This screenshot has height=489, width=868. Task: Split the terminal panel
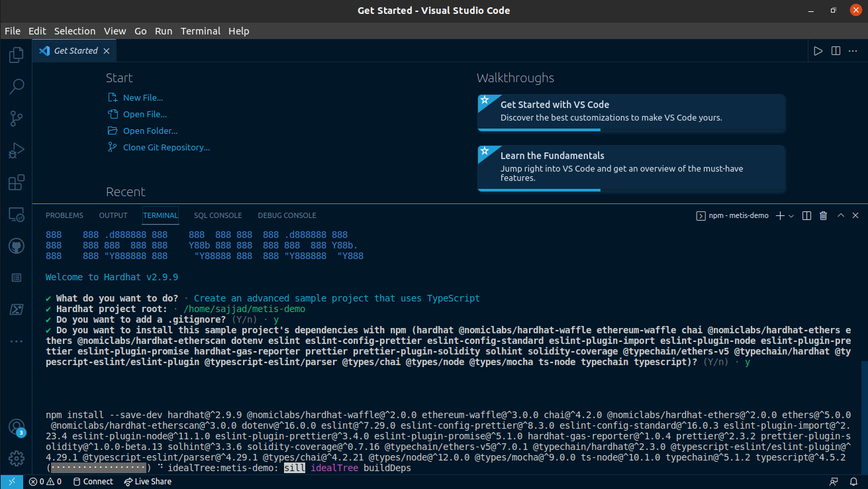click(806, 215)
